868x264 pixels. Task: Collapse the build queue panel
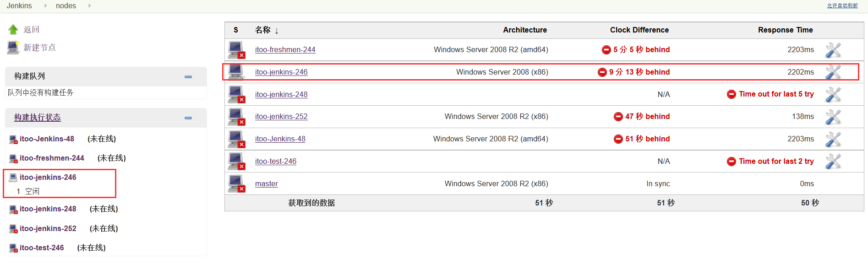[x=188, y=77]
